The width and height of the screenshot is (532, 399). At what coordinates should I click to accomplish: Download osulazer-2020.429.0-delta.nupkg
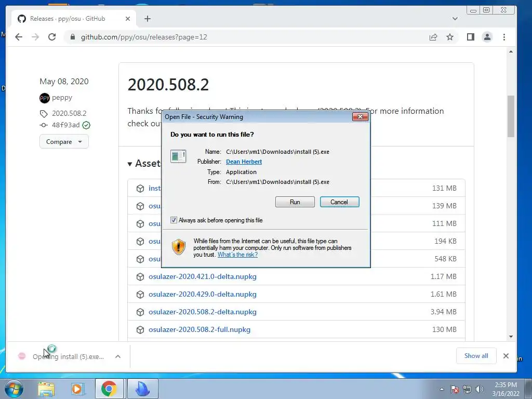203,294
